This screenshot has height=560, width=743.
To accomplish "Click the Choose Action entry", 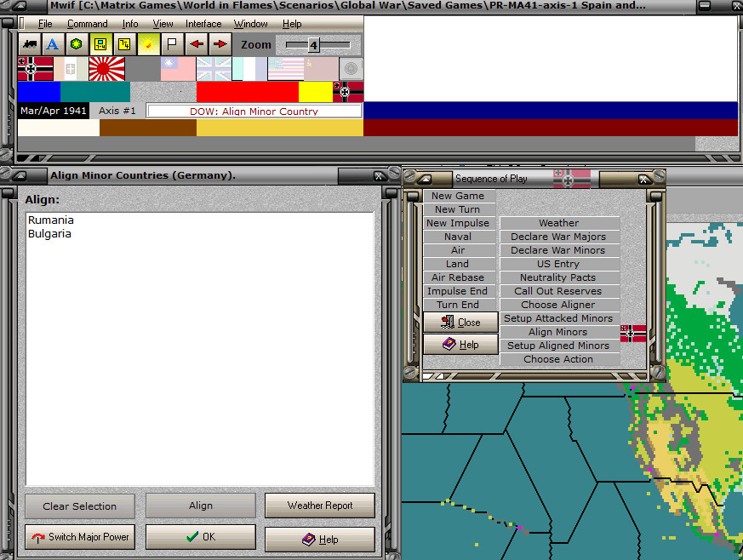I will (x=559, y=359).
